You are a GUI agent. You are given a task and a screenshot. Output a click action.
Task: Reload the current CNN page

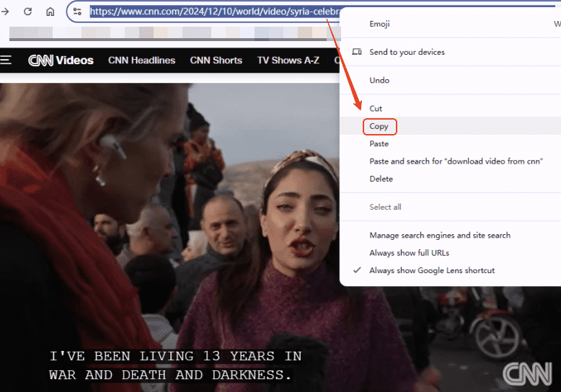(27, 12)
